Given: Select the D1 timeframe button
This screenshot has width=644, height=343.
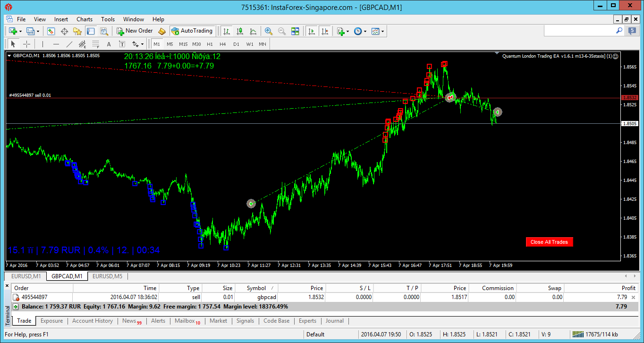Looking at the screenshot, I should point(236,44).
